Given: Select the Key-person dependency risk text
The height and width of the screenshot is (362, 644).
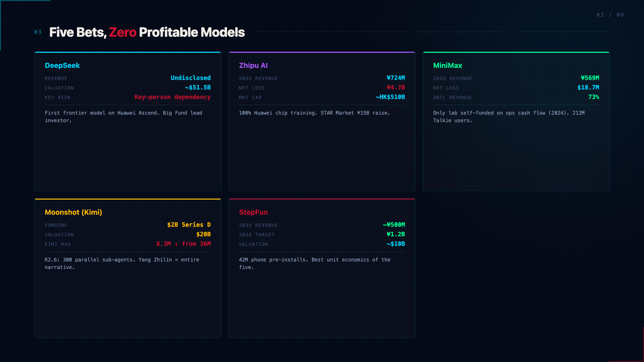Looking at the screenshot, I should tap(172, 97).
